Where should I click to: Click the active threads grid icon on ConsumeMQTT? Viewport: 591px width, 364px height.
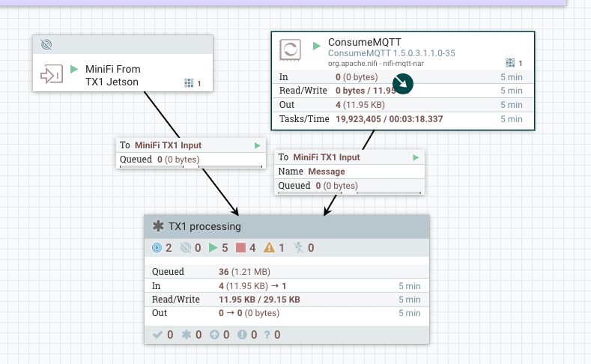510,63
